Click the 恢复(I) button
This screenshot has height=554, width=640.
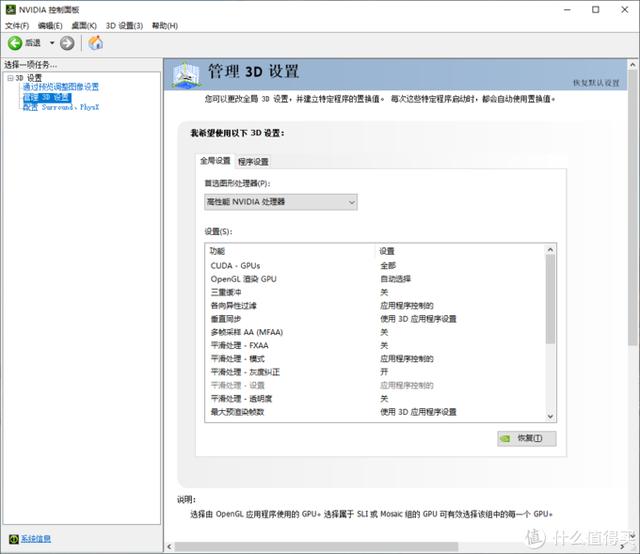click(527, 438)
